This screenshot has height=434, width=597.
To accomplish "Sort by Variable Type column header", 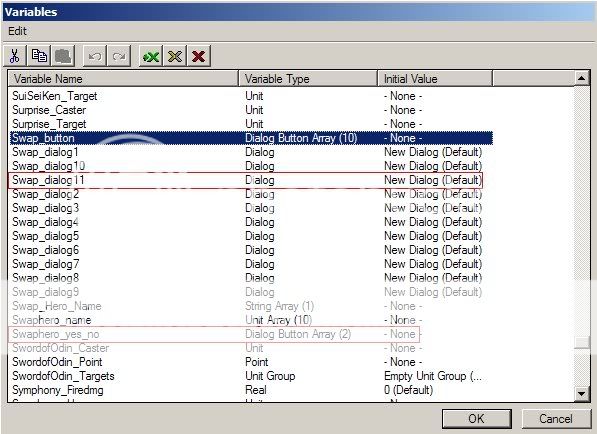I will tap(308, 79).
